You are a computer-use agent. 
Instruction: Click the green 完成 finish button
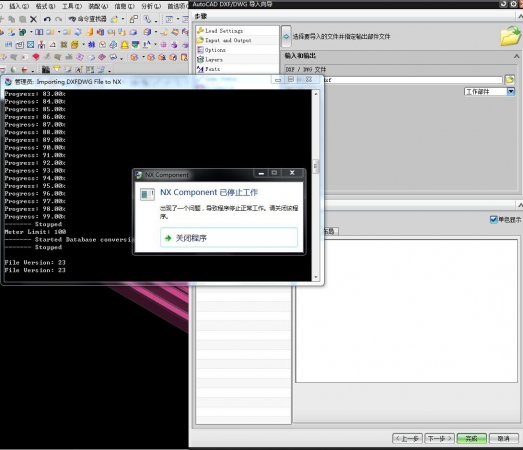tap(472, 438)
